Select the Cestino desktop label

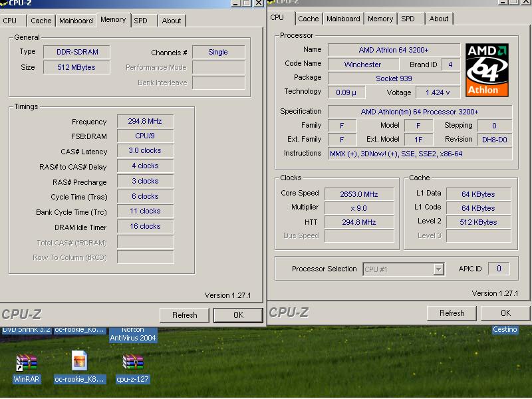point(505,329)
